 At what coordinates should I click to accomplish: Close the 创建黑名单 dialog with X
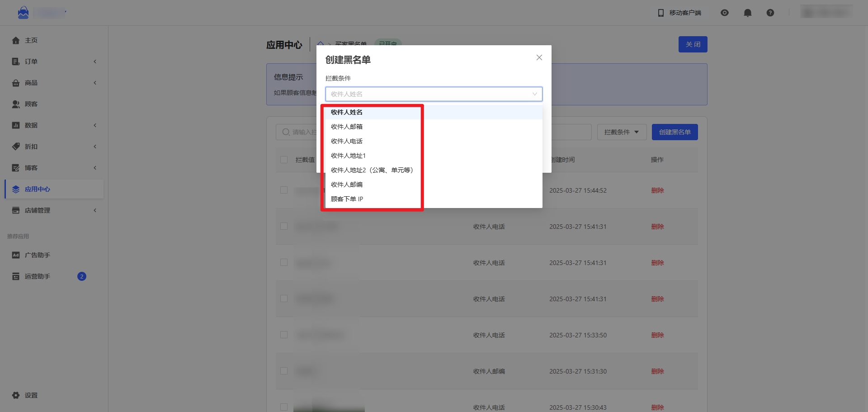[539, 57]
